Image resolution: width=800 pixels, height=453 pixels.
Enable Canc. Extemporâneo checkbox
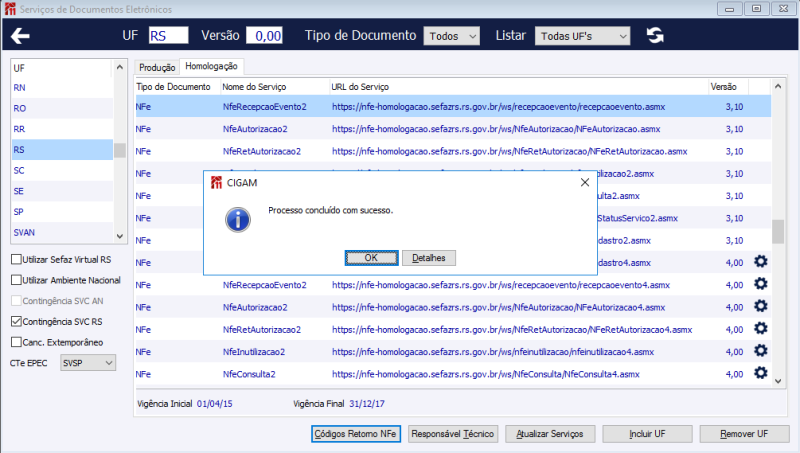(x=16, y=342)
